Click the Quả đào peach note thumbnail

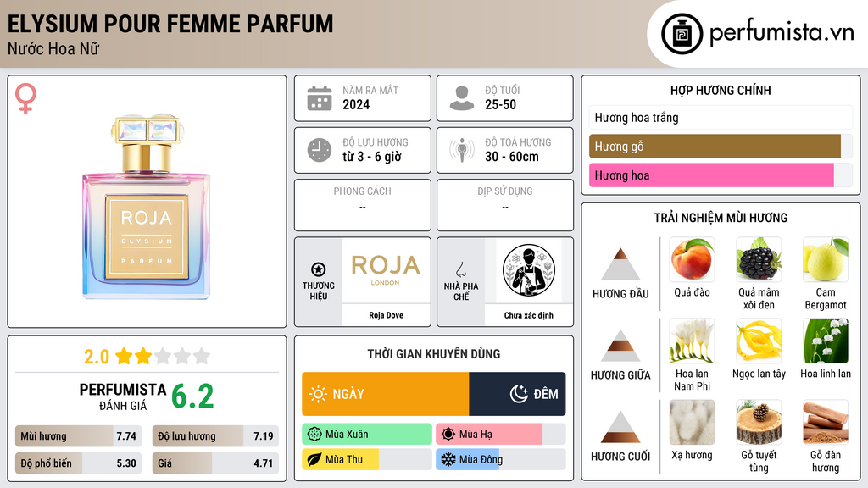pos(692,259)
